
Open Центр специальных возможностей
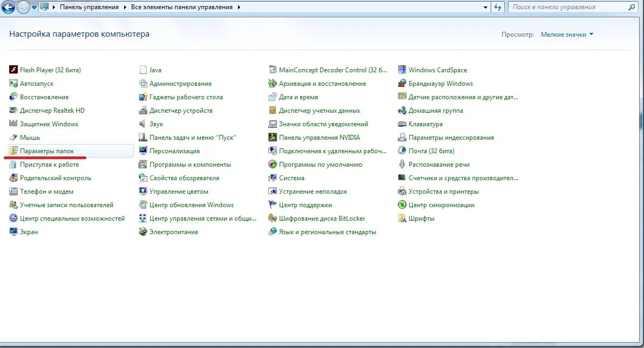[x=72, y=219]
